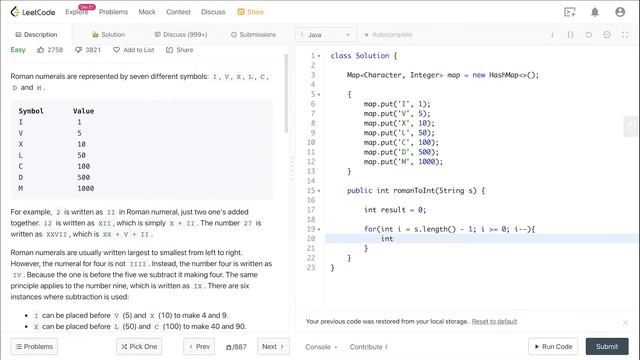The width and height of the screenshot is (640, 360).
Task: Switch to the Solution tab
Action: (109, 35)
